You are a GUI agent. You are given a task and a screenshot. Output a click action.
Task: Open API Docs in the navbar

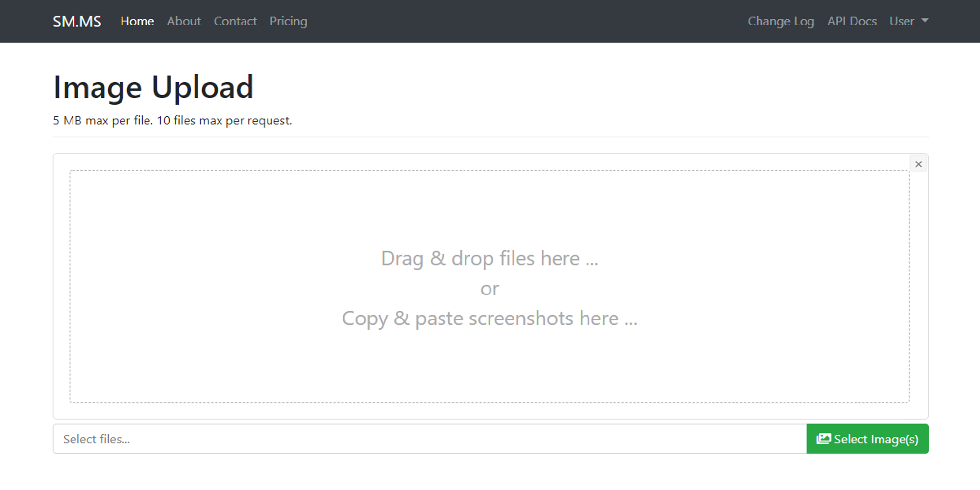(852, 21)
